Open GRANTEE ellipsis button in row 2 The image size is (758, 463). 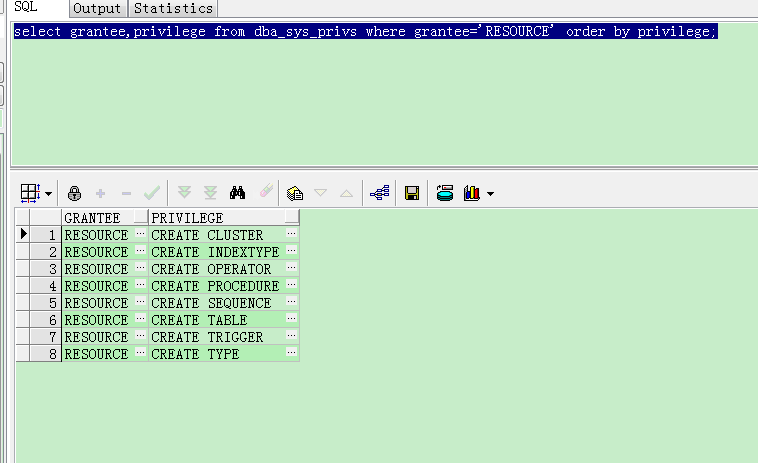click(141, 251)
